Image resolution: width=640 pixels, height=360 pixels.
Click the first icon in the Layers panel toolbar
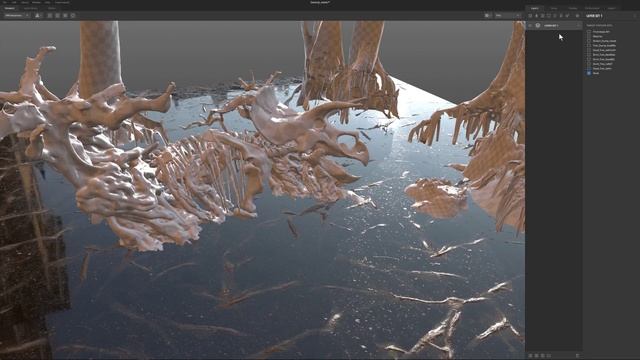click(x=530, y=16)
